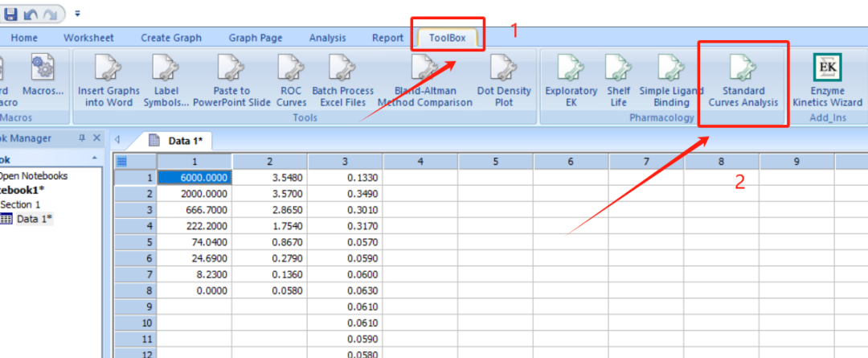868x358 pixels.
Task: Click the cell containing 3.5700
Action: point(269,193)
